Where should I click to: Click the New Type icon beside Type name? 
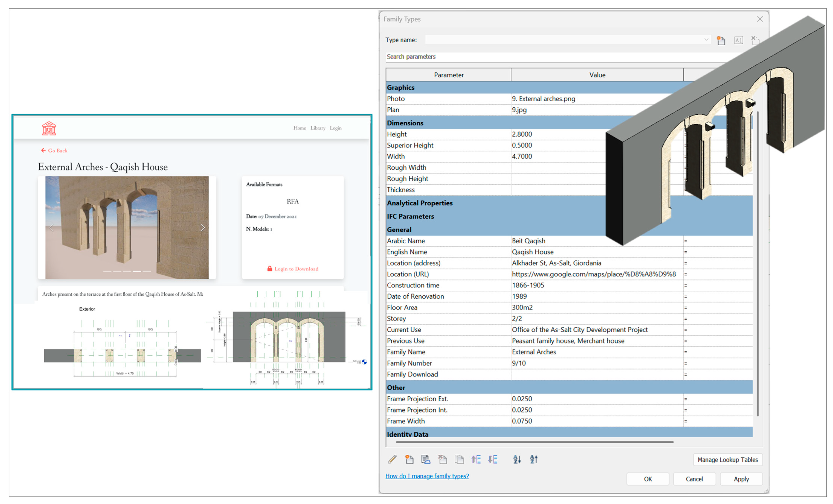721,41
